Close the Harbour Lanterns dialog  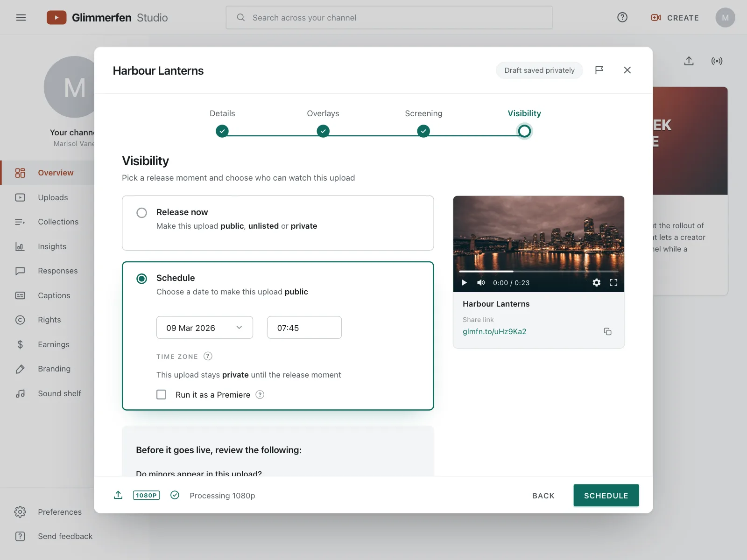point(627,70)
